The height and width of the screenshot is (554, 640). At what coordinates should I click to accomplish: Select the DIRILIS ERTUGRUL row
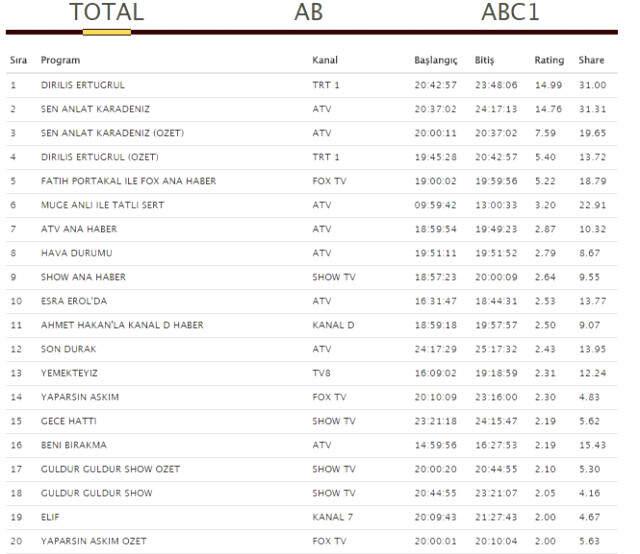point(312,85)
